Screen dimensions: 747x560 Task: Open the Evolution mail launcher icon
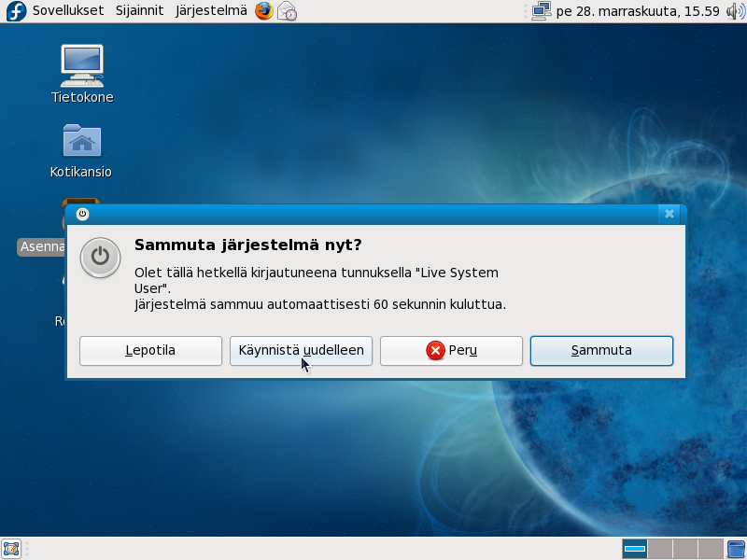(x=287, y=11)
